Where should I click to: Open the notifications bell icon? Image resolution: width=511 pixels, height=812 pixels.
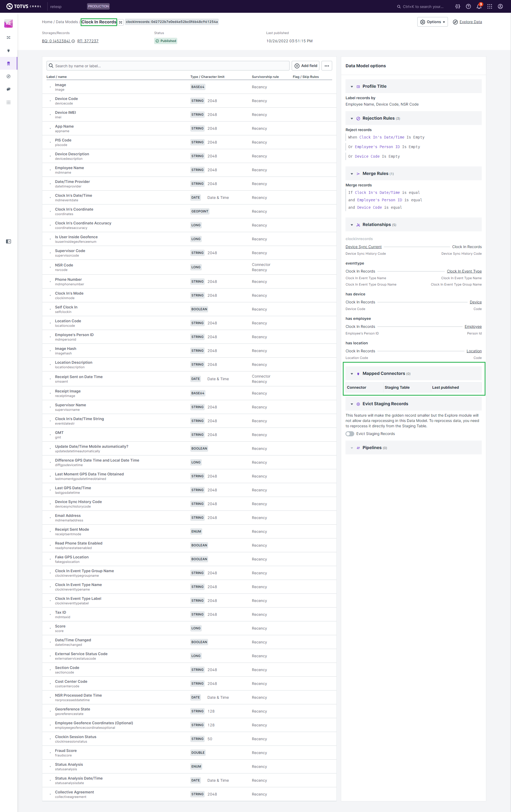click(x=479, y=6)
